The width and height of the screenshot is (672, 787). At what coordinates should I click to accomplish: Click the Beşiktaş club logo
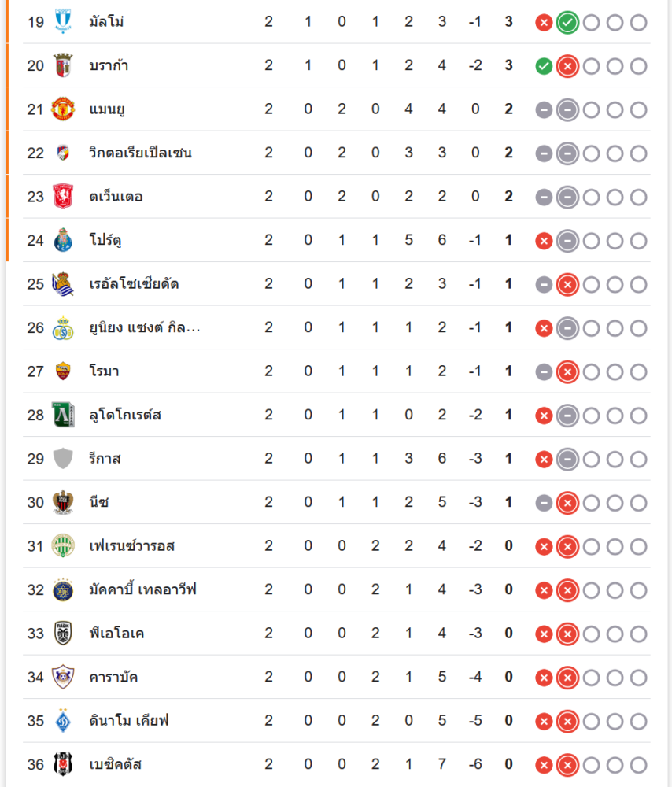point(63,764)
